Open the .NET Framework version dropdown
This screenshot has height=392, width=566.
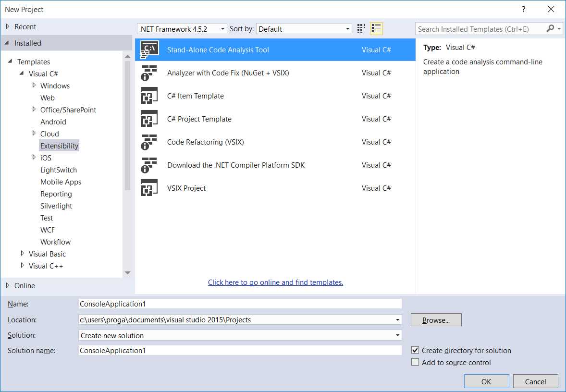(x=222, y=28)
